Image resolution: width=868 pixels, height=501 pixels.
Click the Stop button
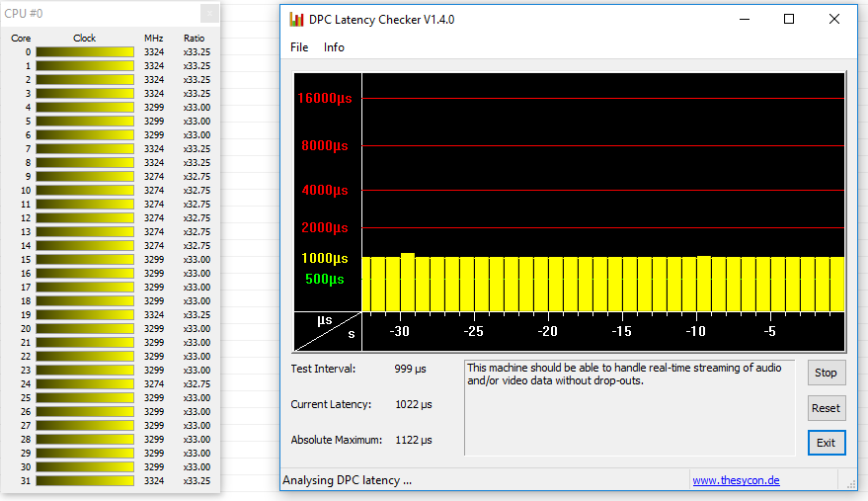[x=826, y=373]
